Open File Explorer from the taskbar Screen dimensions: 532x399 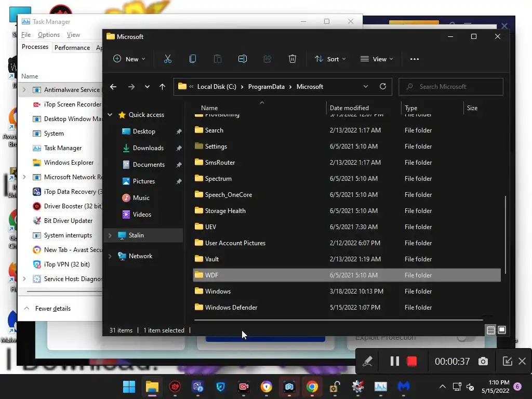(x=152, y=387)
